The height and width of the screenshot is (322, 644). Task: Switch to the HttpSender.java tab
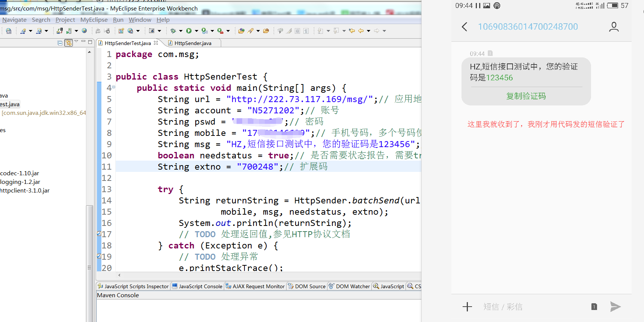(192, 43)
